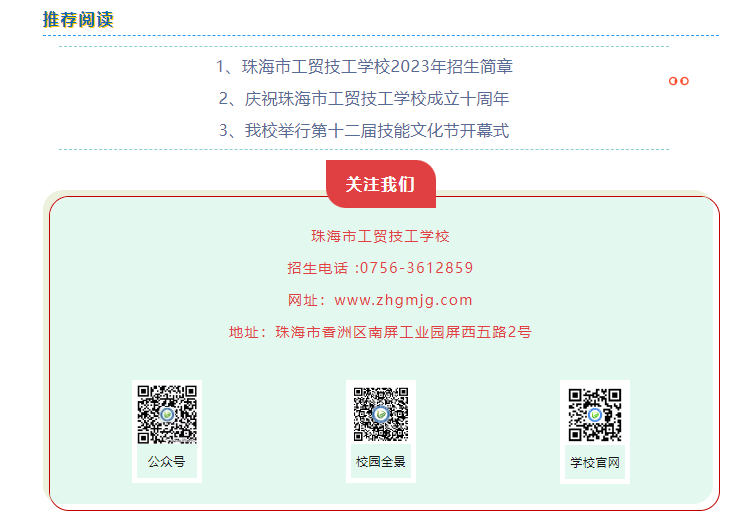The width and height of the screenshot is (743, 530).
Task: Click the 学校官网 caption label
Action: [x=595, y=462]
